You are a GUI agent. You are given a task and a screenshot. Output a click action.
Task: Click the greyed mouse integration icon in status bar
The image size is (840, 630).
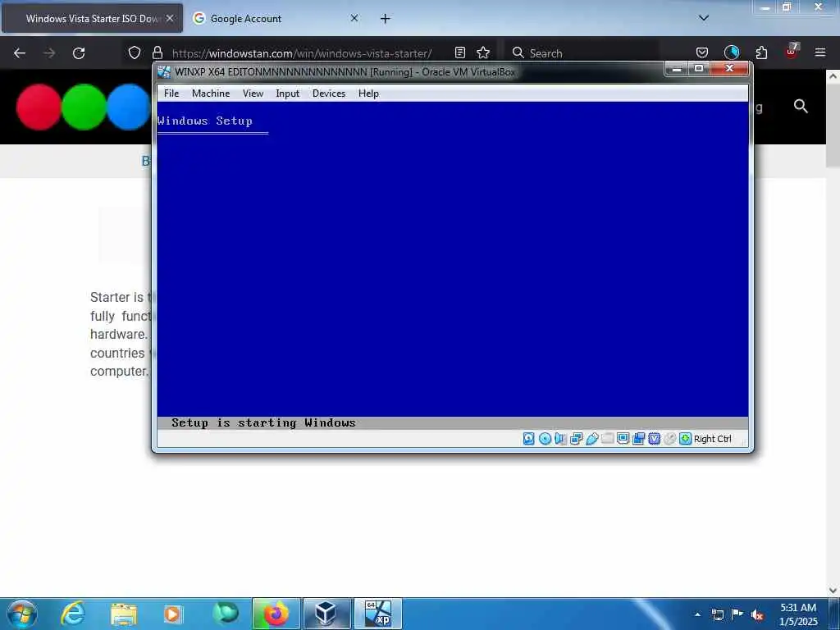click(x=669, y=439)
